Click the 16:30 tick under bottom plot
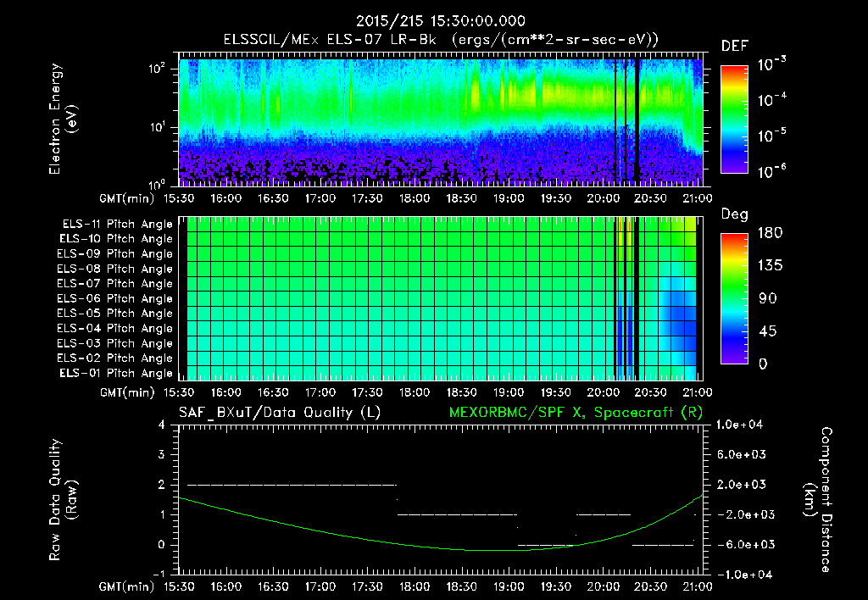The image size is (868, 600). (273, 586)
